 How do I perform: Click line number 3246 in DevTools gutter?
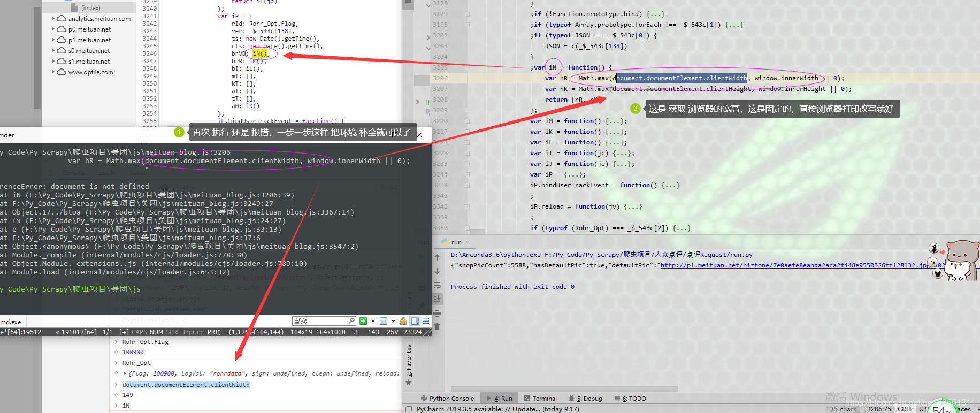150,53
